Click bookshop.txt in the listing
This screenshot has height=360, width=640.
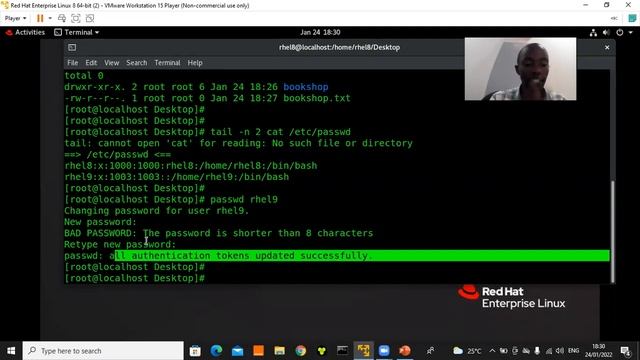click(317, 98)
